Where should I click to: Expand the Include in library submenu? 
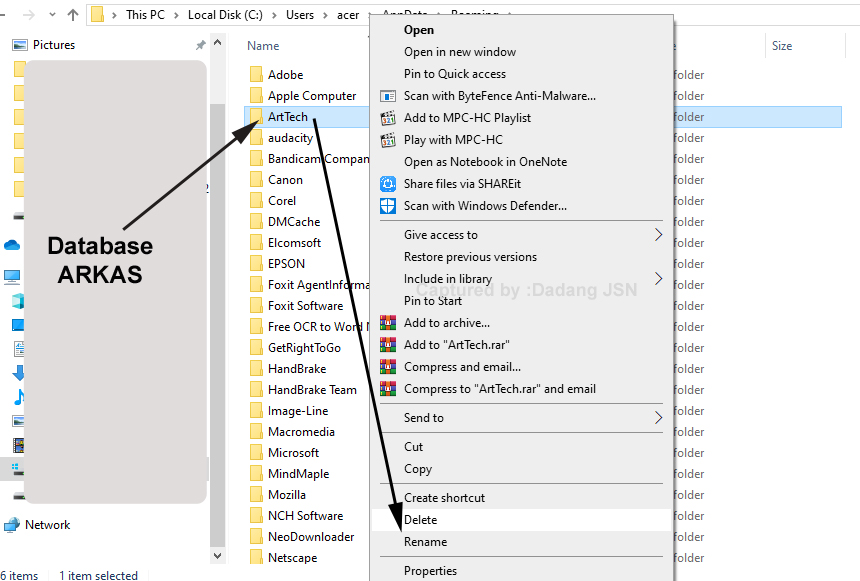[x=658, y=279]
